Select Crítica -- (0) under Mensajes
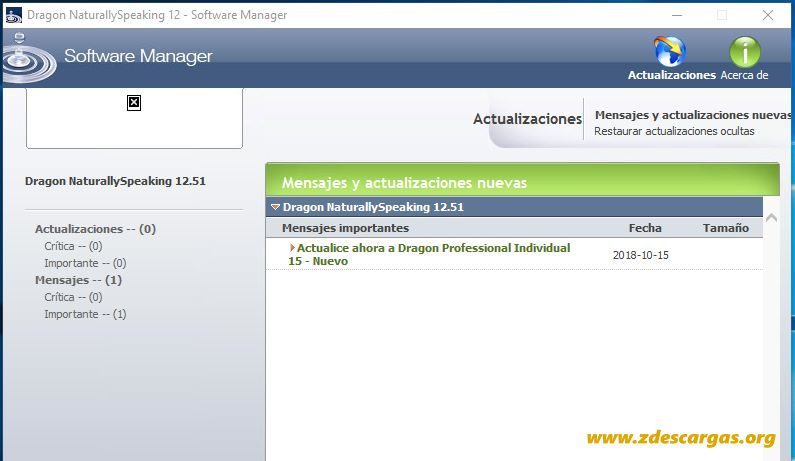The height and width of the screenshot is (461, 795). [73, 297]
